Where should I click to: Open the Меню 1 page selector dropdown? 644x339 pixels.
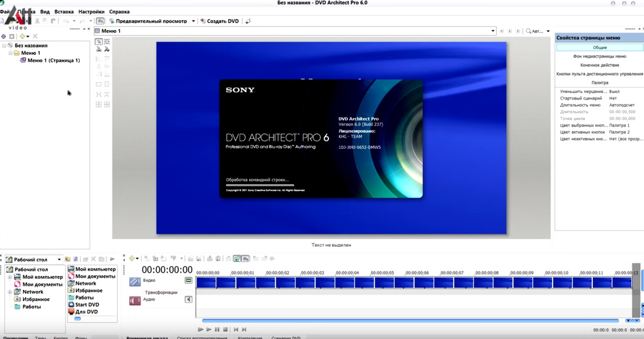point(493,31)
